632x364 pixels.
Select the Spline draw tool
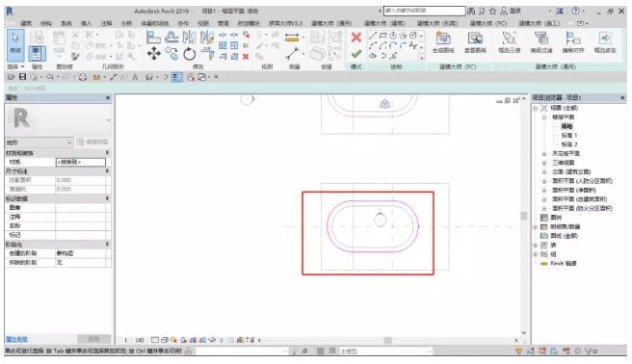tap(412, 45)
